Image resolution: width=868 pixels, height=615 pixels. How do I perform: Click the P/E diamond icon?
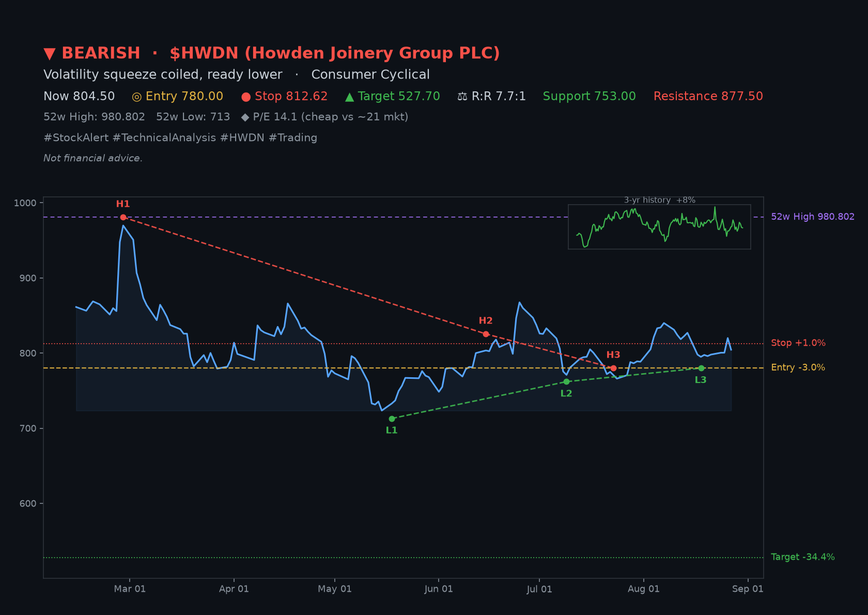click(x=245, y=117)
